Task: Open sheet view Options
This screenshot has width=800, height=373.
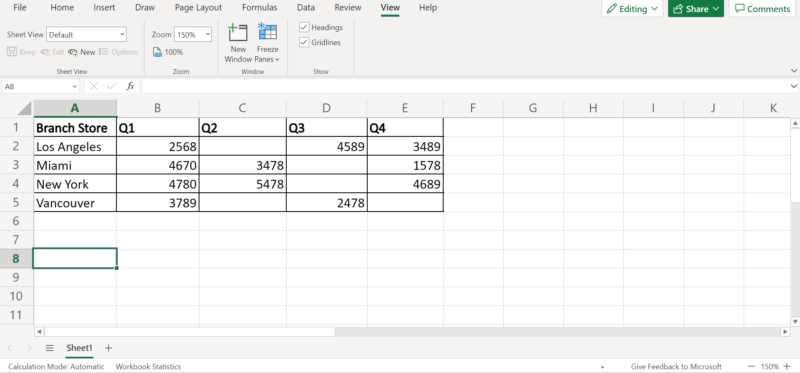Action: point(118,52)
